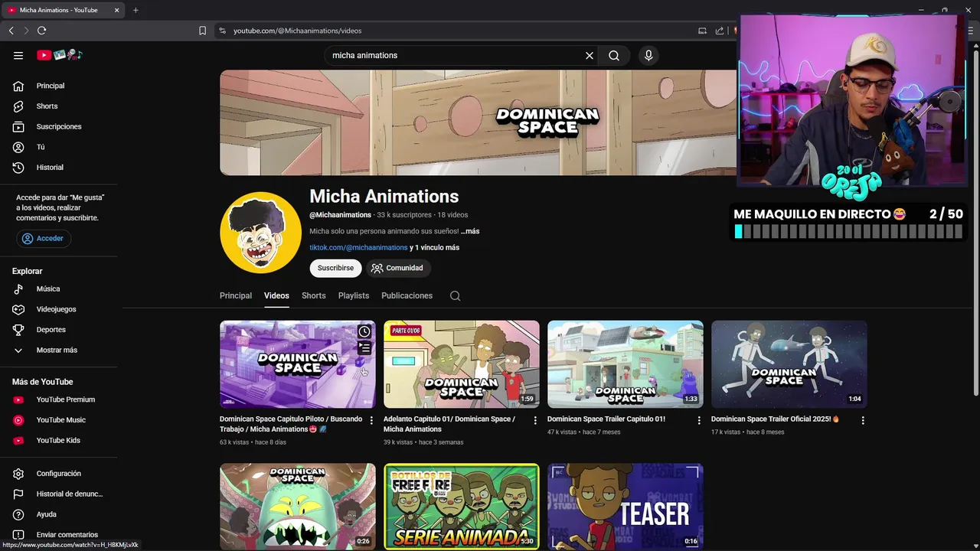
Task: Open YouTube Kids
Action: pyautogui.click(x=59, y=440)
